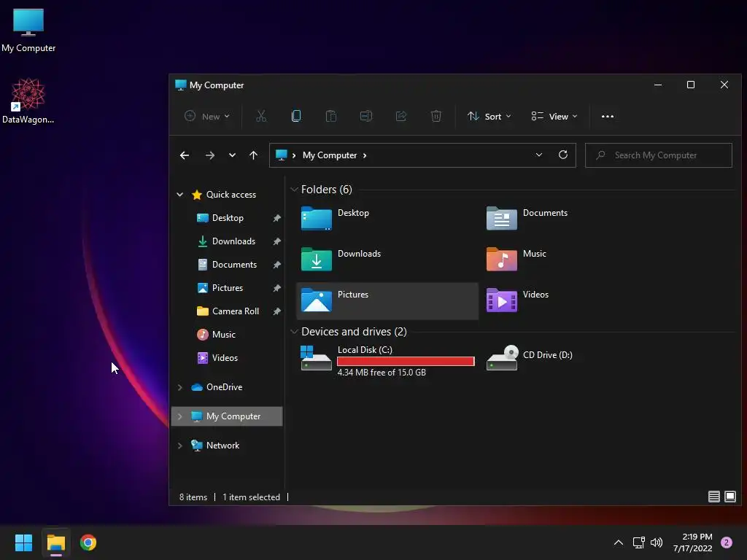Select Network in navigation pane
The height and width of the screenshot is (560, 747).
(222, 446)
